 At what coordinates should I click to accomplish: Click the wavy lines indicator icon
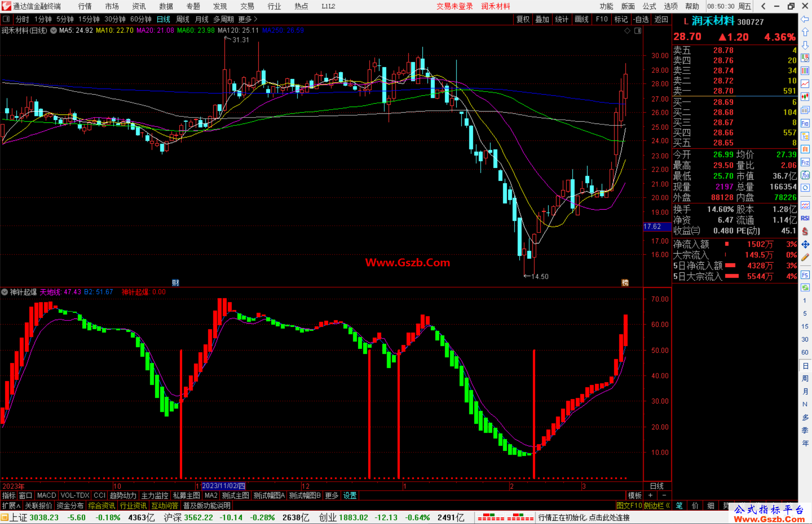click(x=805, y=205)
